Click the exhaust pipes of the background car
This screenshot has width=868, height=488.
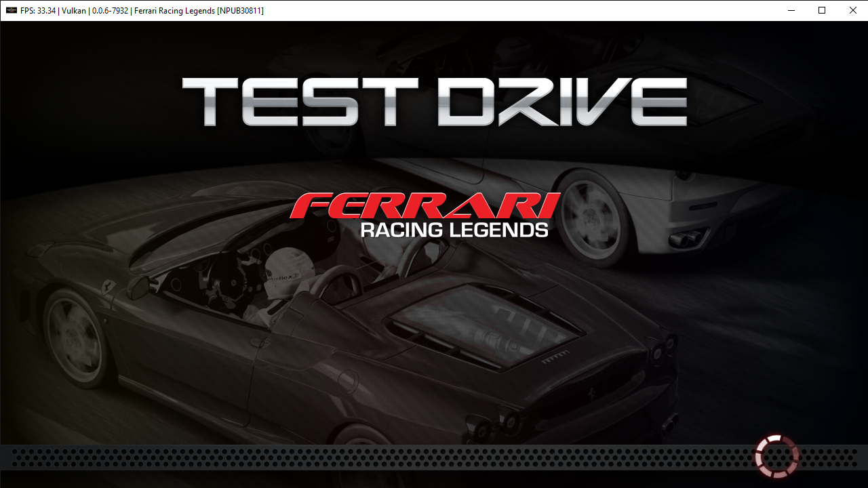click(x=685, y=237)
